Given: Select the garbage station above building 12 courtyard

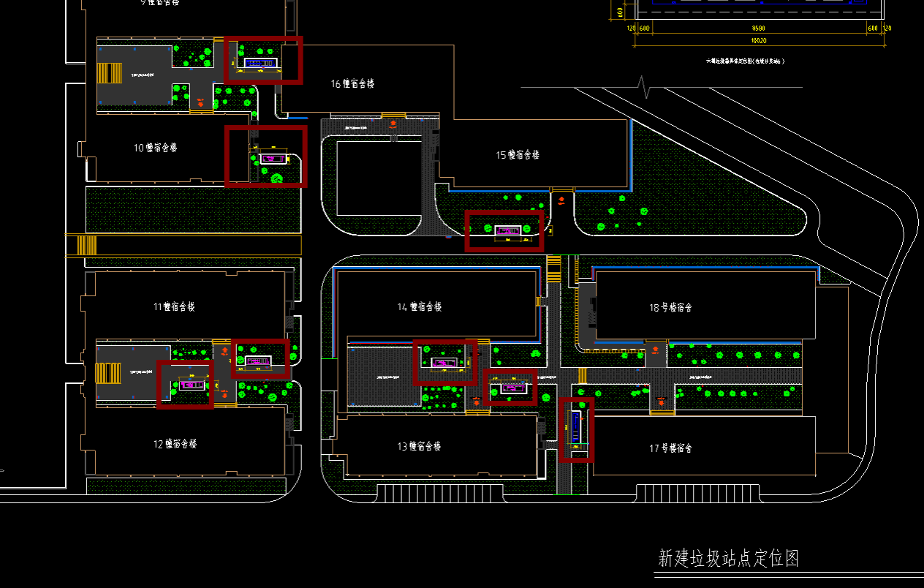Looking at the screenshot, I should pos(192,385).
